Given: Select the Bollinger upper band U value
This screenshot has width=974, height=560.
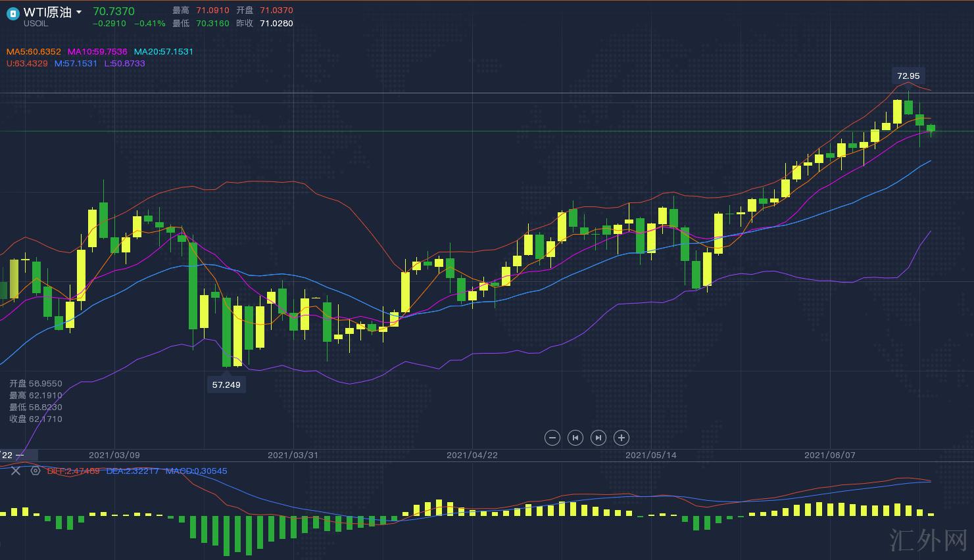Looking at the screenshot, I should [x=27, y=63].
